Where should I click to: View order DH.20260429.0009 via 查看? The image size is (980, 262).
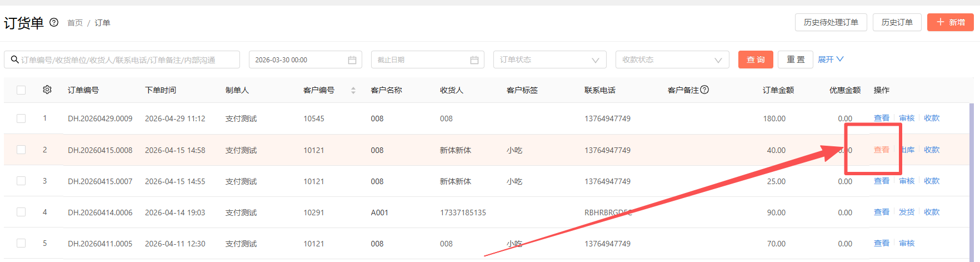pos(882,118)
